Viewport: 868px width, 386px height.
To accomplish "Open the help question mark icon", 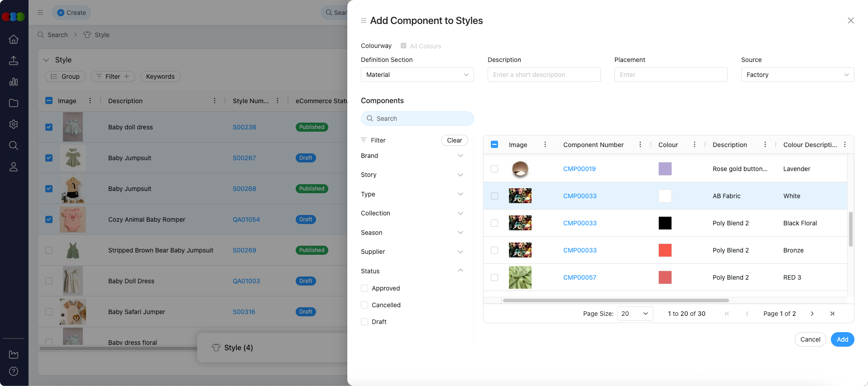I will pyautogui.click(x=14, y=371).
